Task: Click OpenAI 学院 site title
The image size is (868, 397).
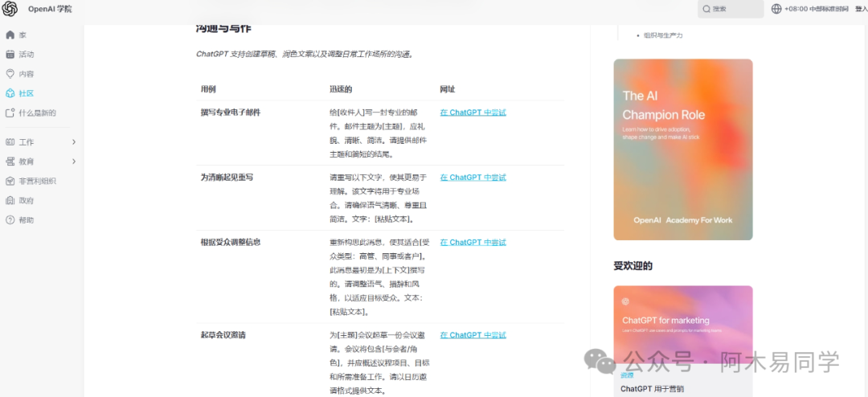Action: coord(50,9)
